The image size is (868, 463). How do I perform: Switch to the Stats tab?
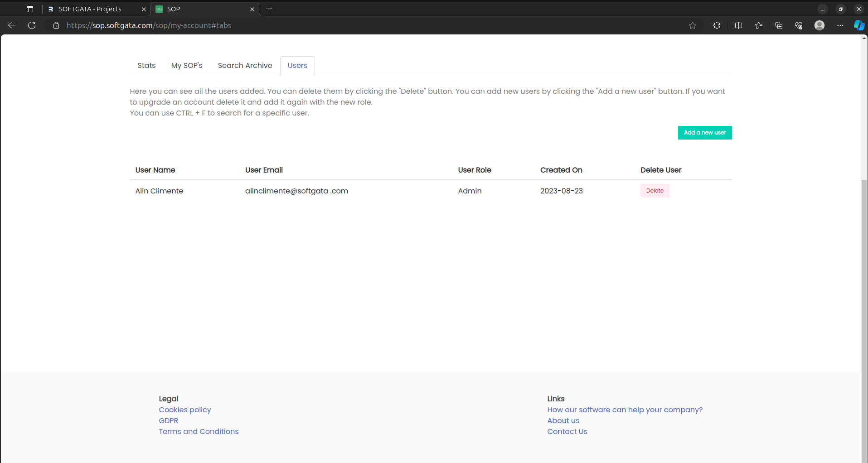click(146, 66)
